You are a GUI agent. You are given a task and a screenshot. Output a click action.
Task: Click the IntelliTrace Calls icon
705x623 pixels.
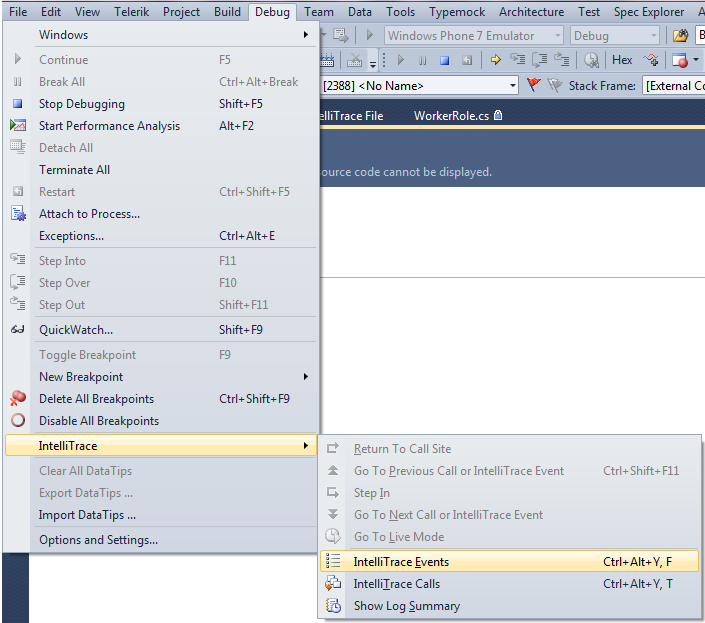click(x=333, y=583)
